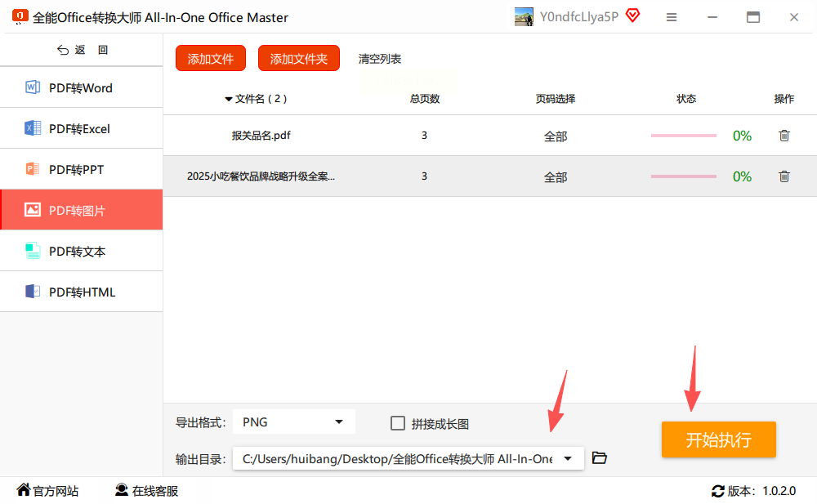The width and height of the screenshot is (817, 504).
Task: Browse output folder with the folder icon
Action: (600, 457)
